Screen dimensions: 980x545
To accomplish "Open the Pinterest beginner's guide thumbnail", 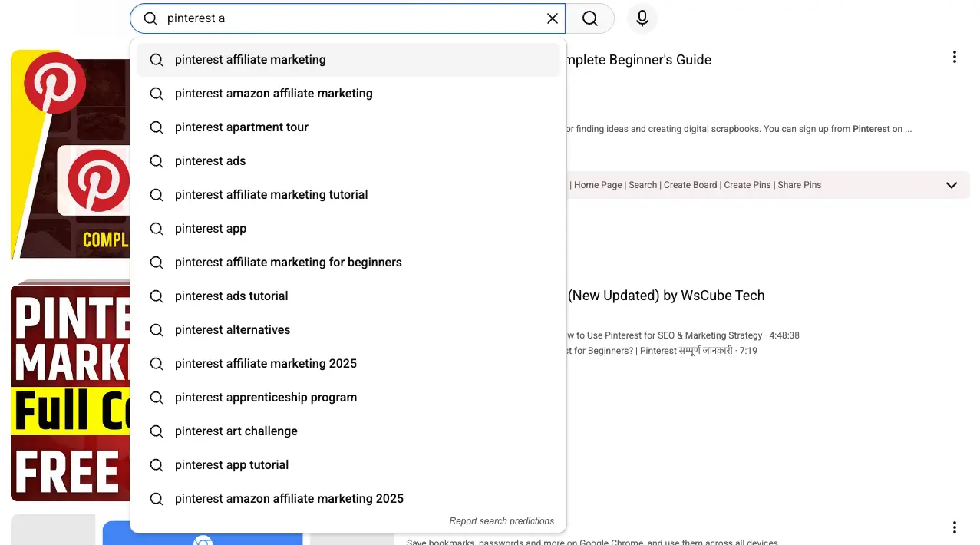I will tap(69, 154).
